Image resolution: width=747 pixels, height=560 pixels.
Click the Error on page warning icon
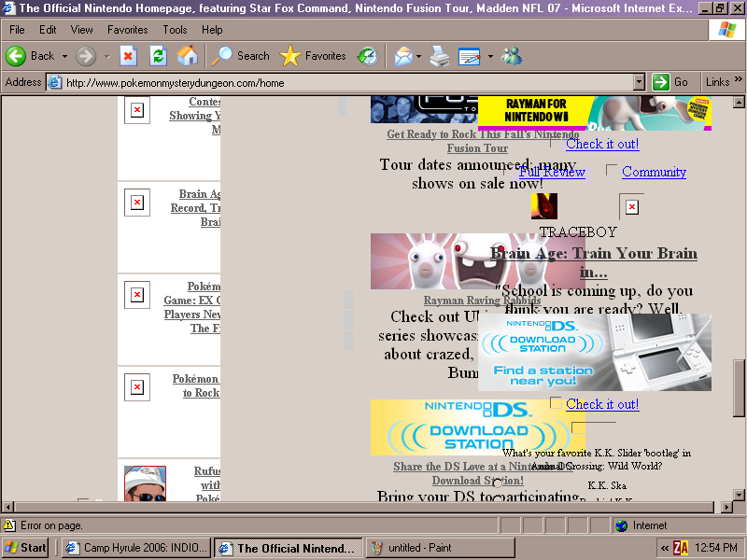9,525
